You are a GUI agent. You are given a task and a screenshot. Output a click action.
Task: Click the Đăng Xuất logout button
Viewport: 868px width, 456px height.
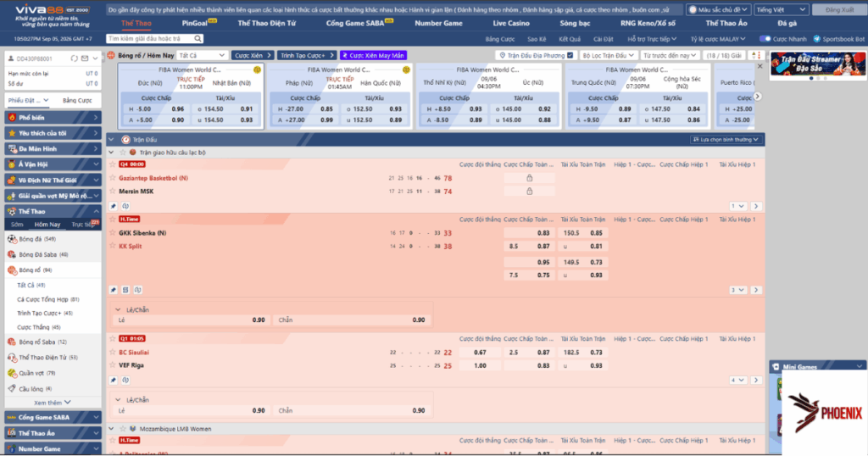click(x=839, y=10)
